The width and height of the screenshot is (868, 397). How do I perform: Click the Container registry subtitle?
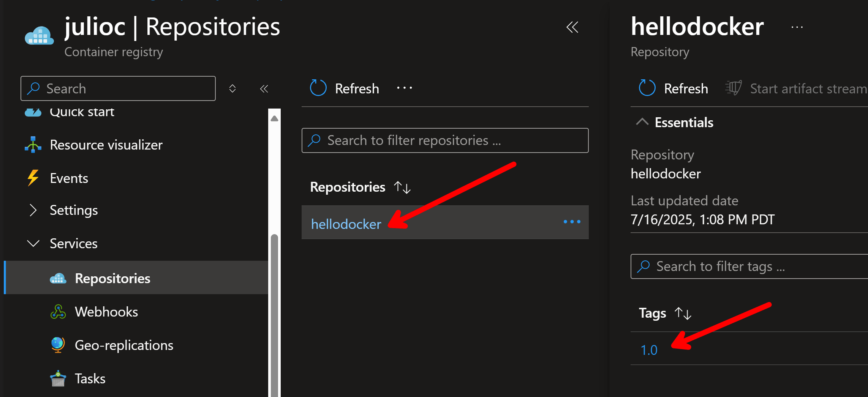[114, 52]
